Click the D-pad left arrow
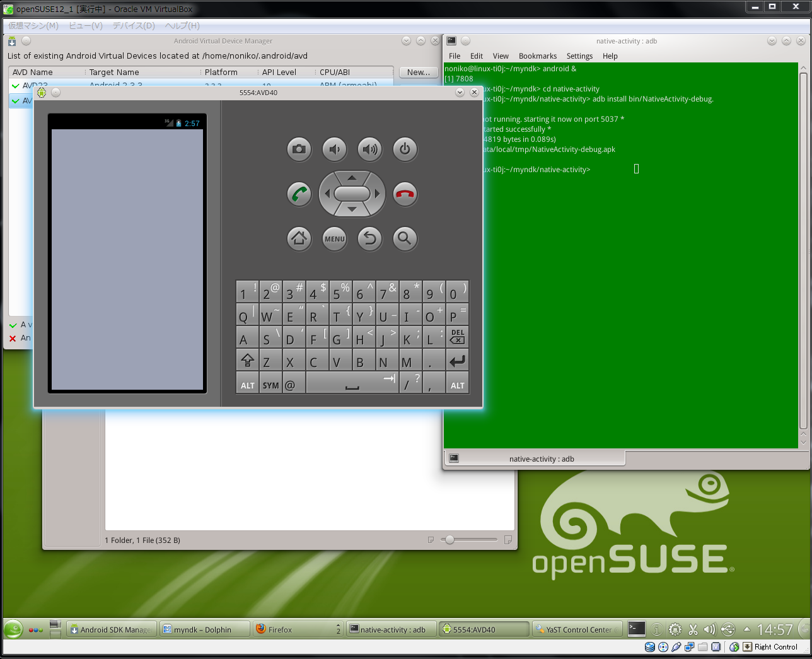 pyautogui.click(x=327, y=194)
